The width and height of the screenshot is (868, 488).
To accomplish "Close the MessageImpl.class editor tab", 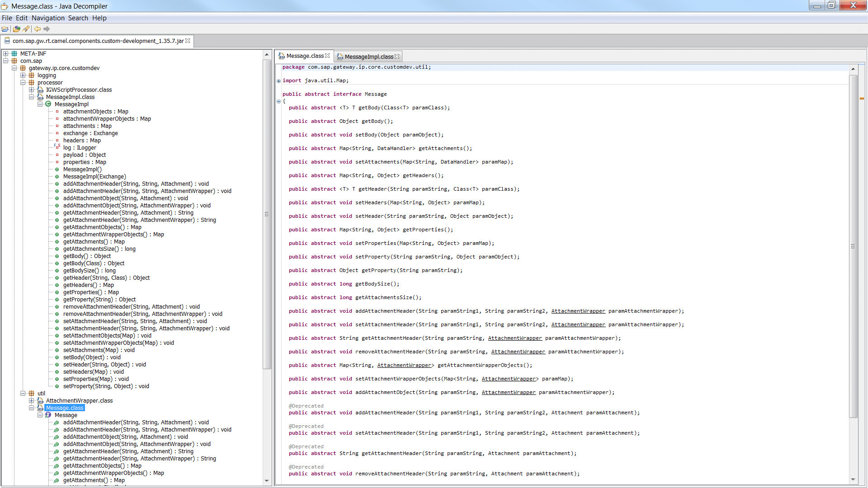I will click(397, 56).
